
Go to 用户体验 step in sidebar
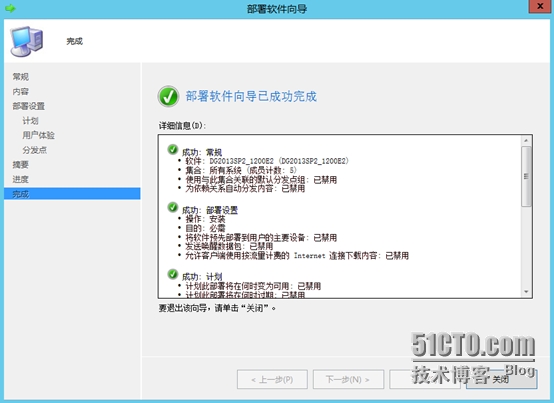[39, 135]
